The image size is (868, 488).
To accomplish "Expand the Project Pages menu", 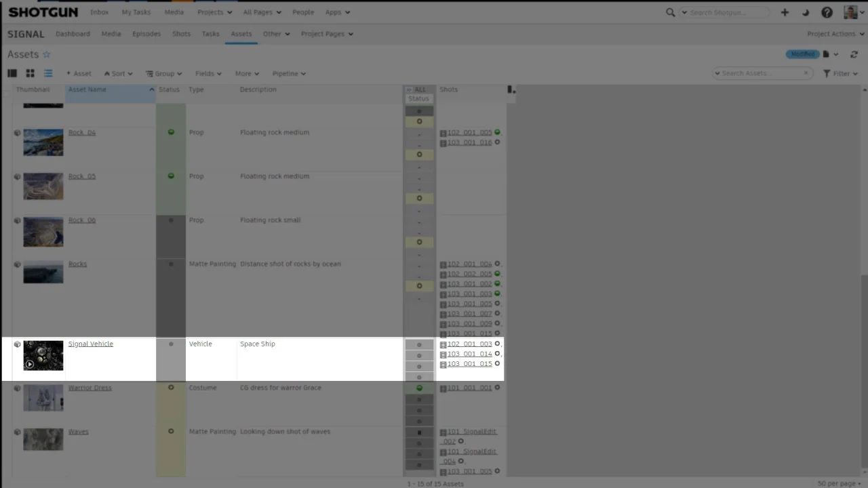I will 328,34.
